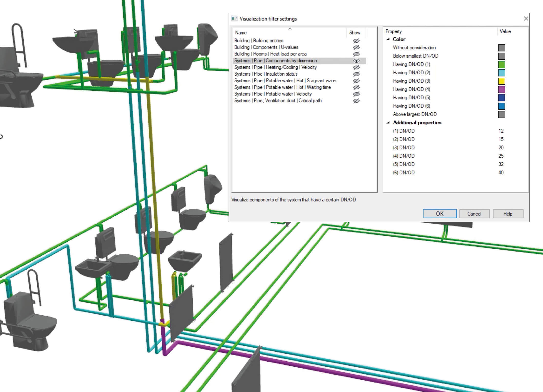This screenshot has width=543, height=392.
Task: Enable display of Systems | Pipe | Insulation status
Action: tap(356, 74)
